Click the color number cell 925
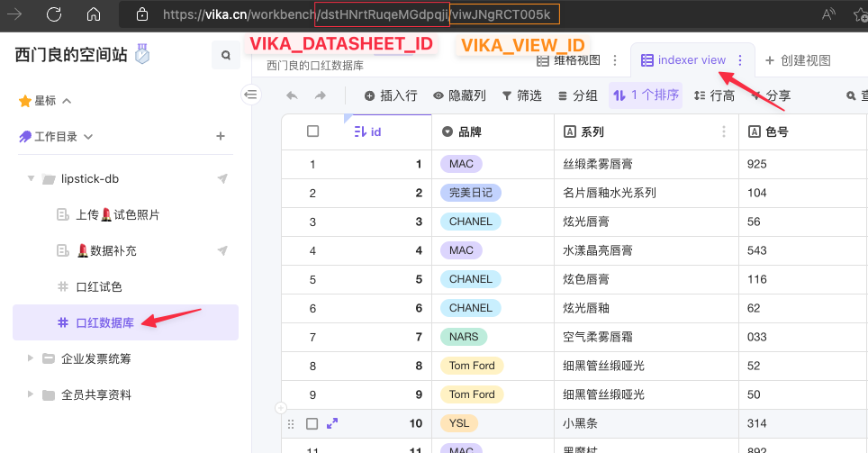Screen dimensions: 868x453 [x=802, y=164]
